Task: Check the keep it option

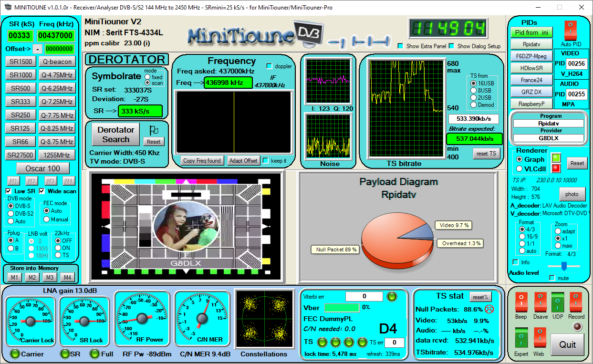Action: tap(266, 160)
